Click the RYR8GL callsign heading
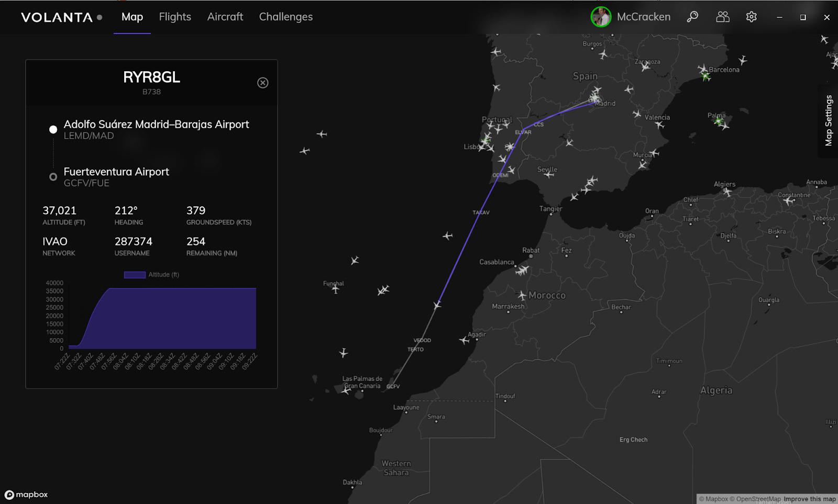The width and height of the screenshot is (838, 504). (x=151, y=77)
